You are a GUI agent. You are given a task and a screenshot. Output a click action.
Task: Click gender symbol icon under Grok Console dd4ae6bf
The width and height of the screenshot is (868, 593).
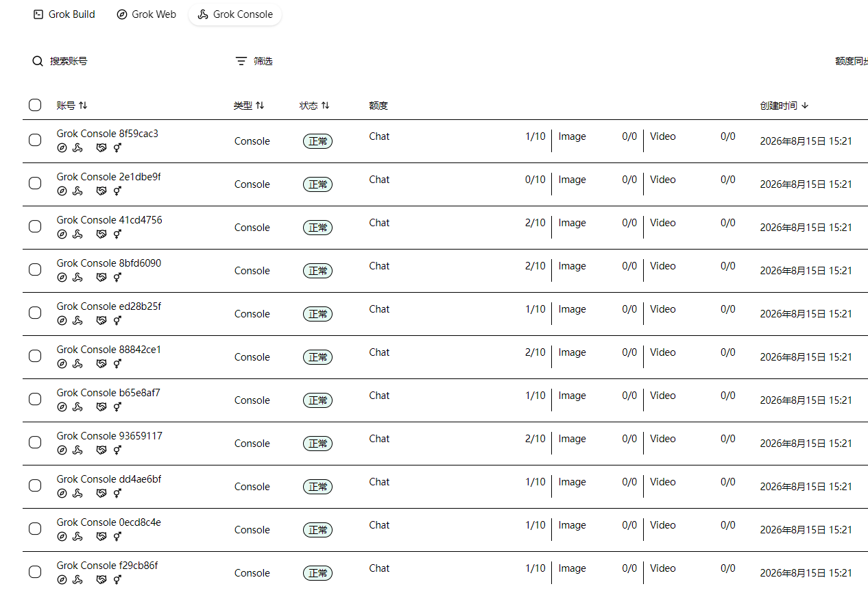pyautogui.click(x=117, y=494)
